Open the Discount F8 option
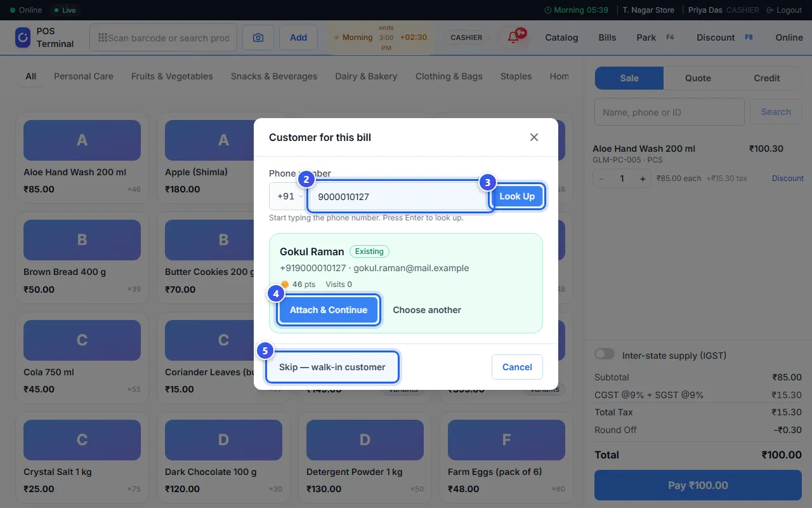812x508 pixels. (x=725, y=37)
